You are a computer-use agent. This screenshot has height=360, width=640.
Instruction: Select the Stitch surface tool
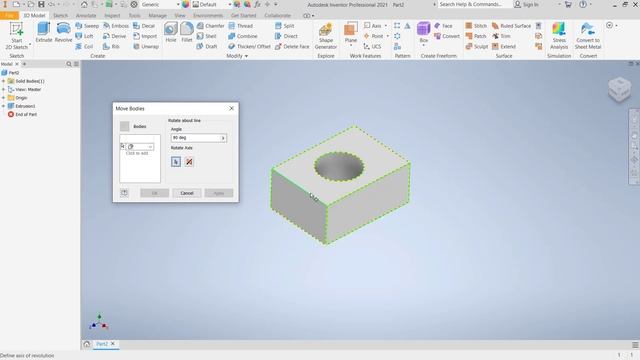[x=476, y=26]
